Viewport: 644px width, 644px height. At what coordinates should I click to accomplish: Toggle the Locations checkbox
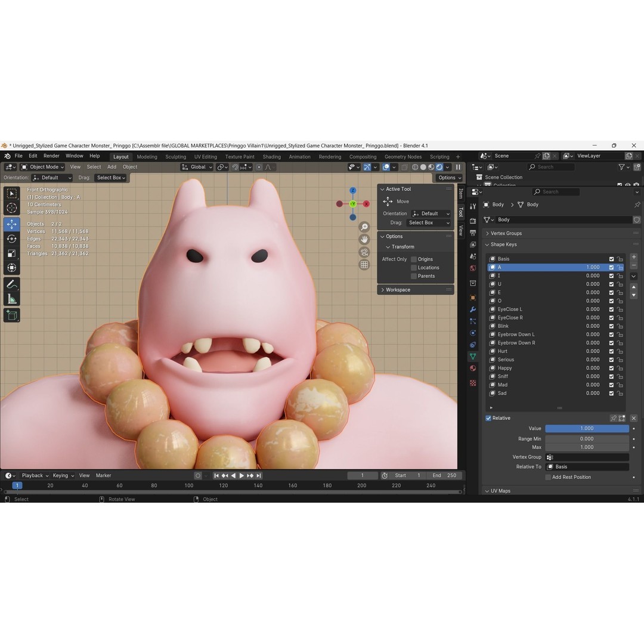click(414, 268)
